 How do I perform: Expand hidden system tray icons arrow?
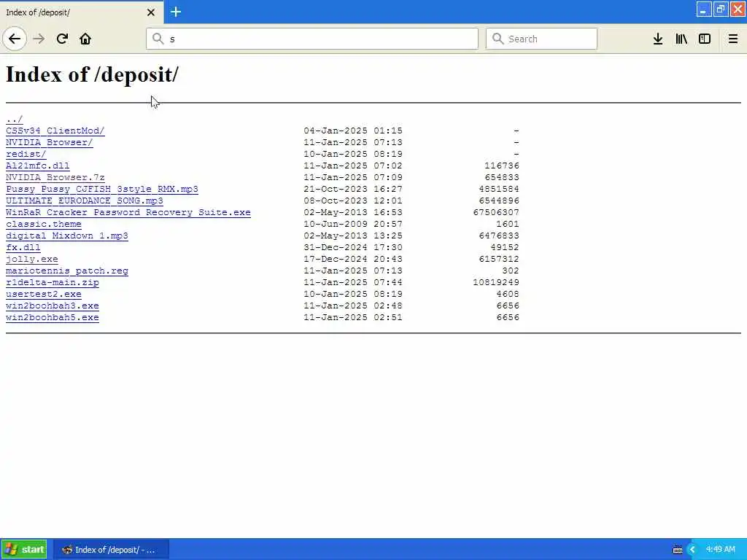click(x=692, y=550)
